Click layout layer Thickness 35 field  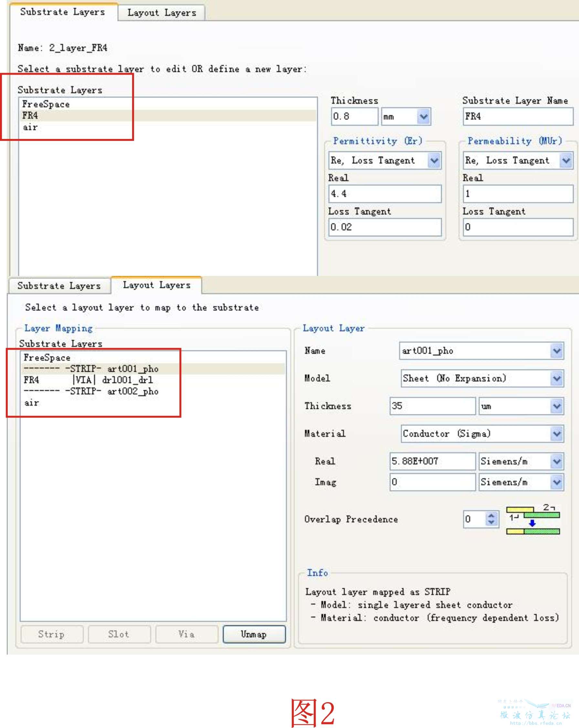433,406
